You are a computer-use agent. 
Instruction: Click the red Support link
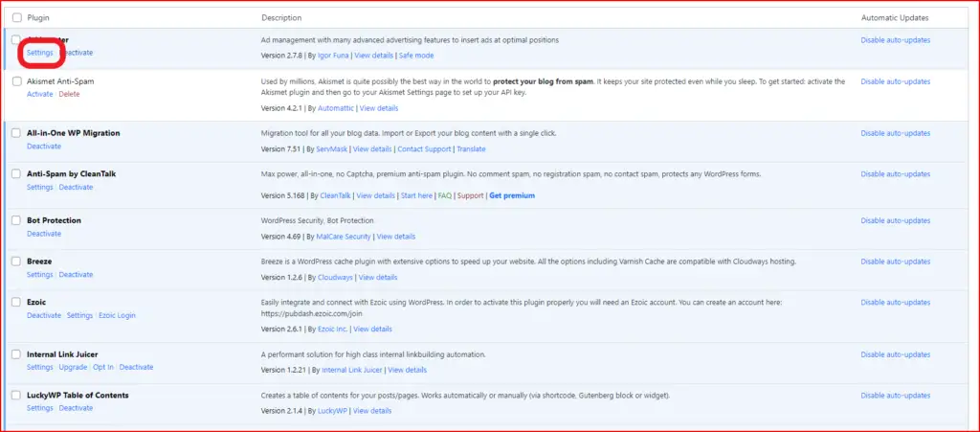pyautogui.click(x=471, y=195)
